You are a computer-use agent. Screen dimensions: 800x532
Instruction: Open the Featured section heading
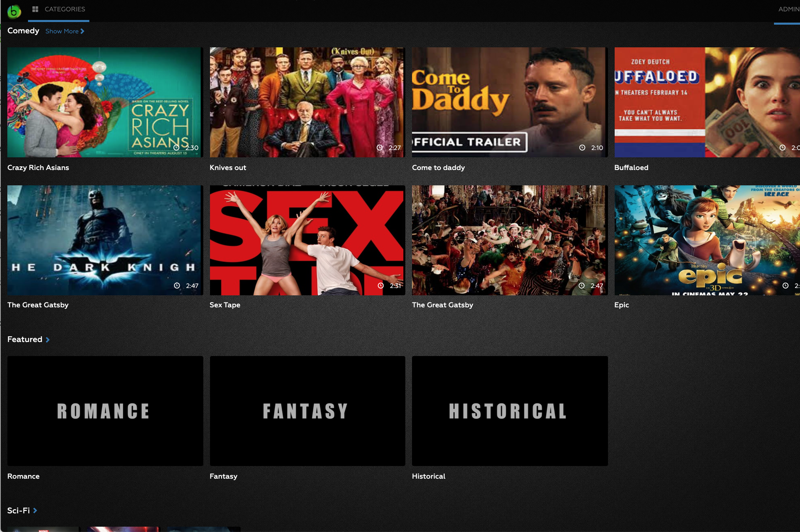25,339
